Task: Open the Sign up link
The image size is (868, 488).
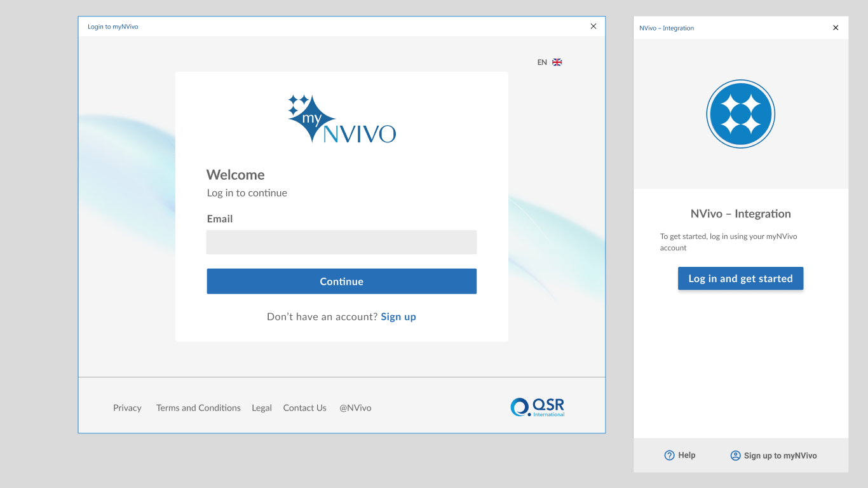Action: click(x=398, y=316)
